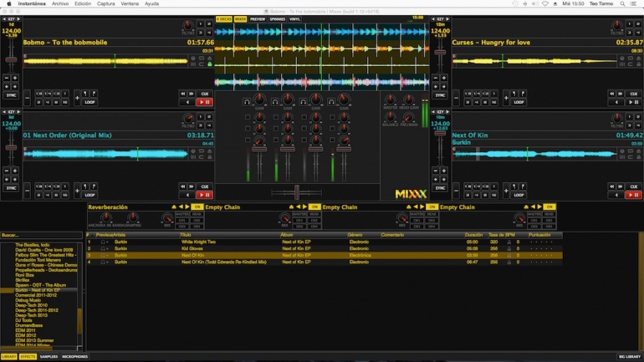The image size is (644, 362).
Task: Check mid EQ kill box on second channel
Action: coord(276,129)
